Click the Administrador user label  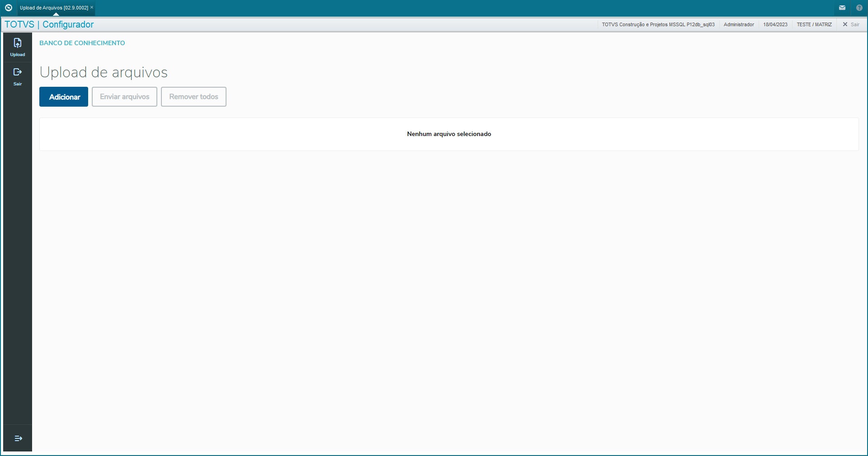[739, 24]
